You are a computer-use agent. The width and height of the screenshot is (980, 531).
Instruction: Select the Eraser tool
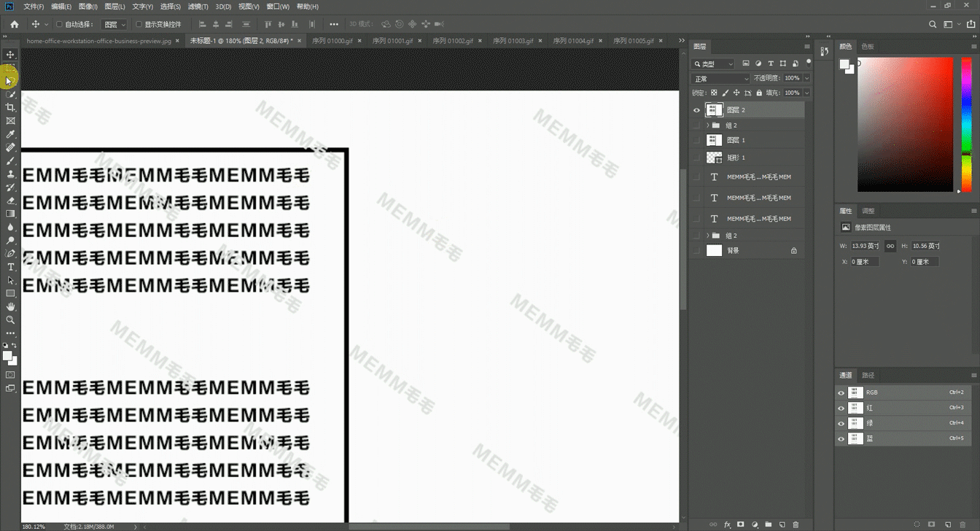coord(10,201)
